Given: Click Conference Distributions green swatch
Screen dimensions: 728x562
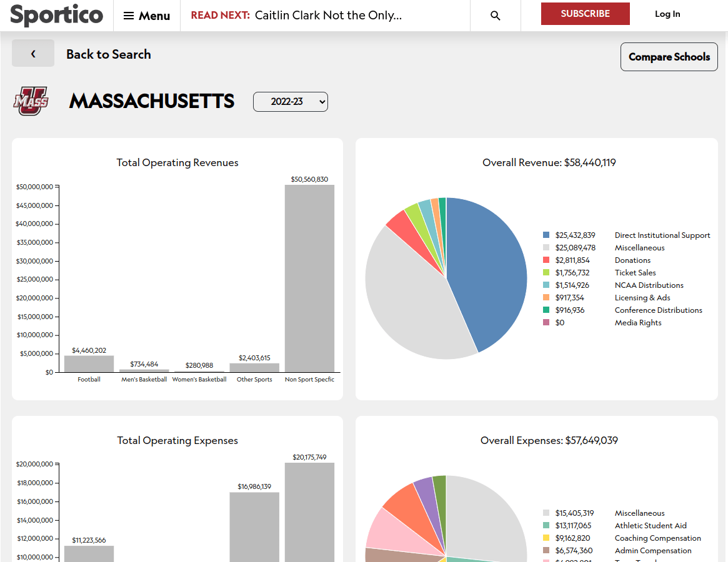Looking at the screenshot, I should (546, 310).
